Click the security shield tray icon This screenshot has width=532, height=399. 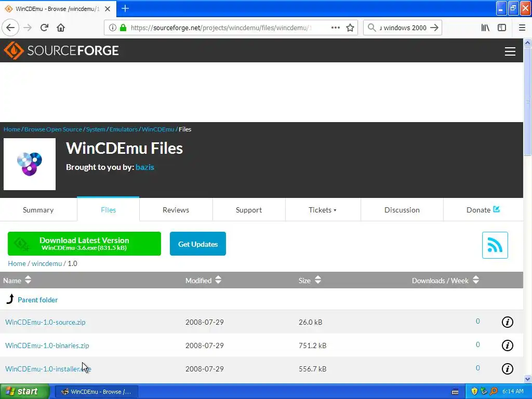[474, 391]
